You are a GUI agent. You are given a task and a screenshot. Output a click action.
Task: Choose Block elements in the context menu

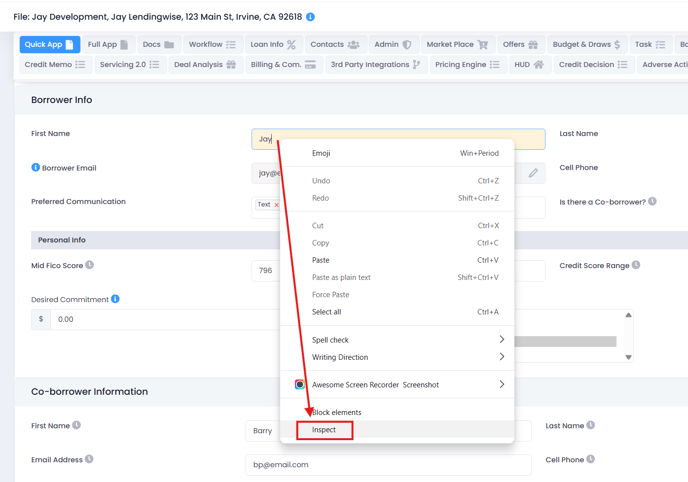(x=397, y=412)
